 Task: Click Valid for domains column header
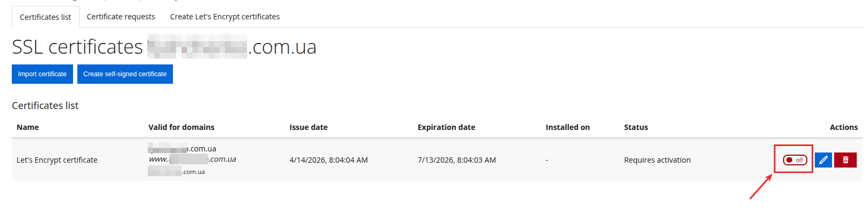point(181,127)
